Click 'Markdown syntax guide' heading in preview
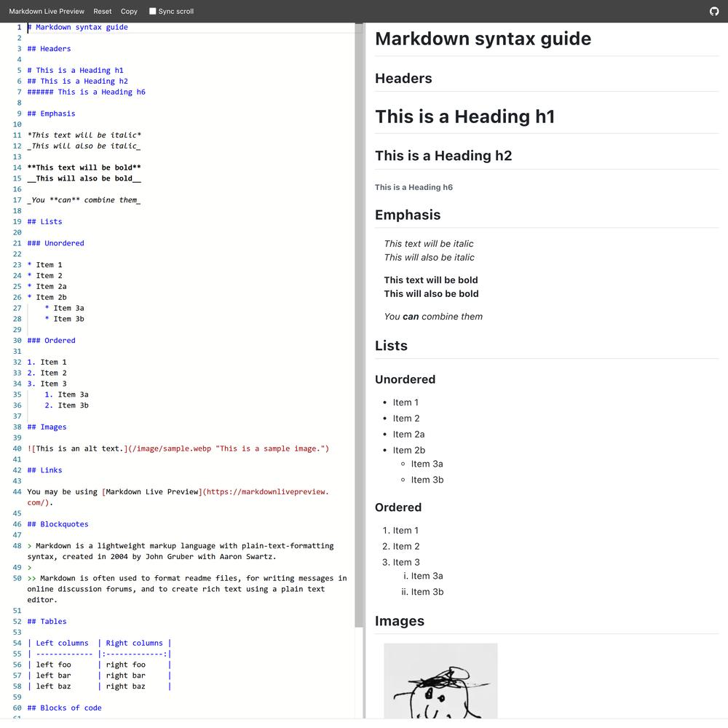The height and width of the screenshot is (728, 728). 483,39
